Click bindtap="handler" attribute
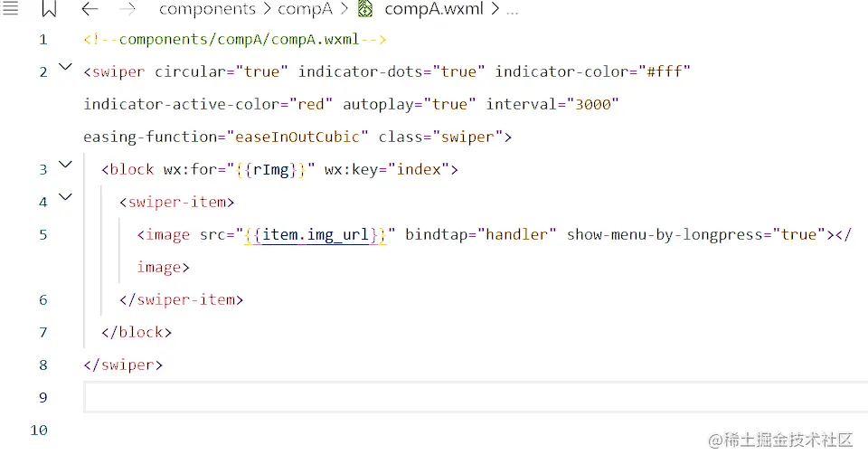The width and height of the screenshot is (868, 464). click(480, 235)
